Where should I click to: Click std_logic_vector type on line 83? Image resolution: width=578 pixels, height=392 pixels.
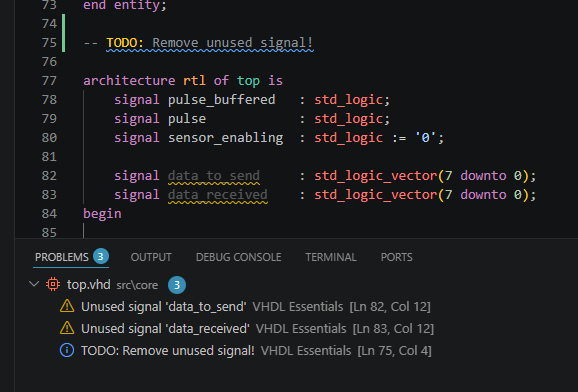[376, 195]
